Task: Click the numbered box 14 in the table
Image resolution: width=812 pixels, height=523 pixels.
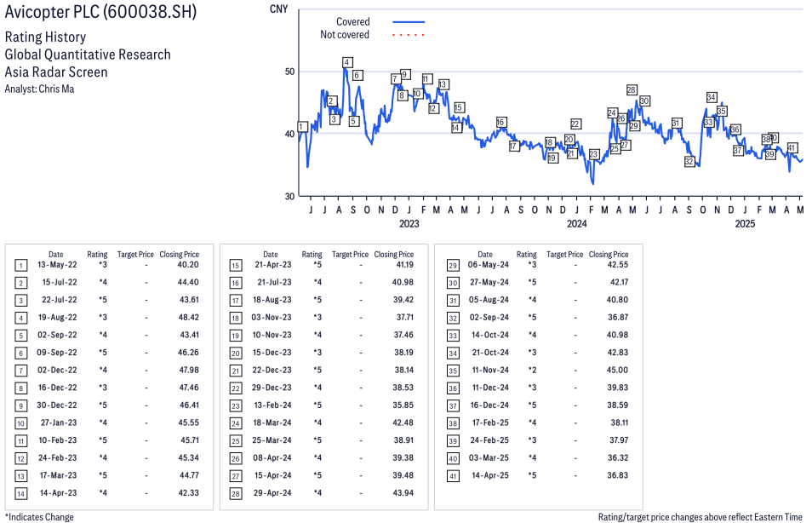Action: click(20, 493)
